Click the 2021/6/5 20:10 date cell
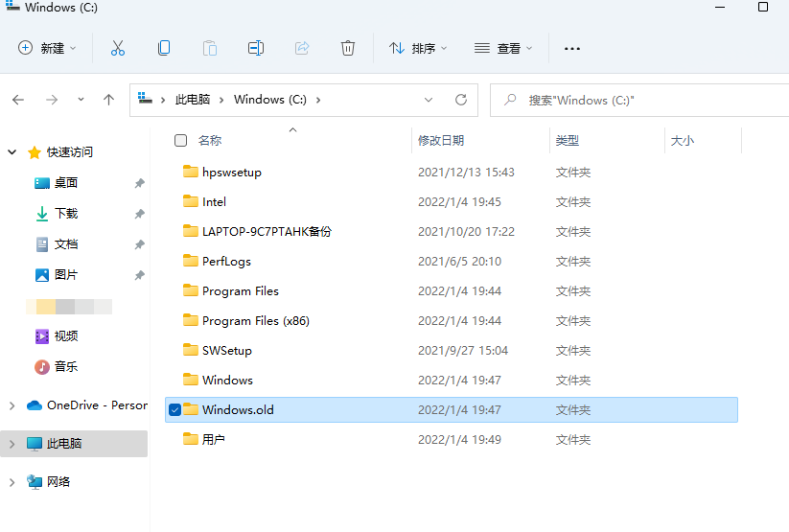The width and height of the screenshot is (789, 532). click(x=459, y=262)
